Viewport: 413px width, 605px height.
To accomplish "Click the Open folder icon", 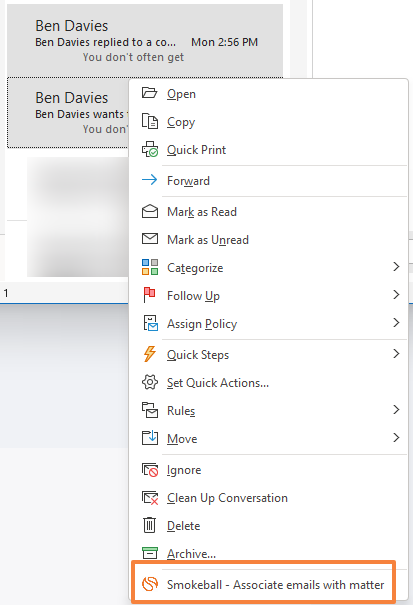I will (x=149, y=93).
